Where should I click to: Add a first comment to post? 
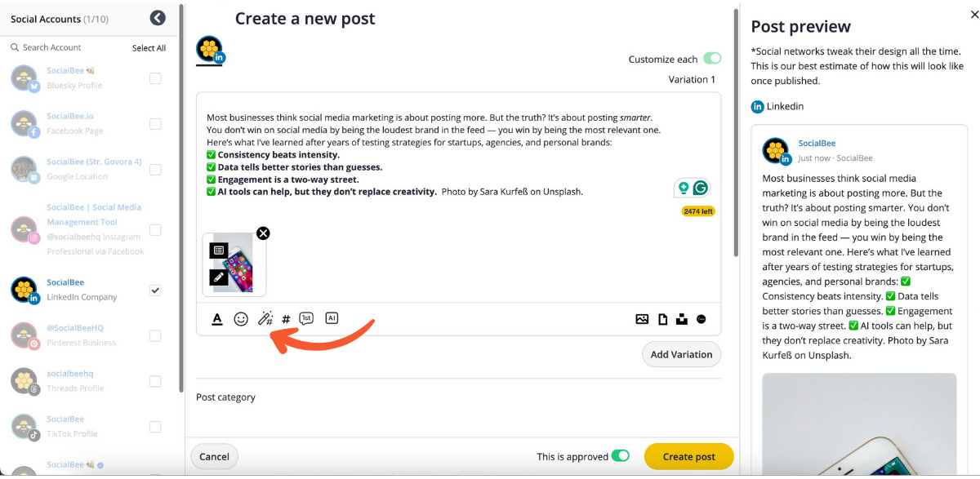(306, 318)
